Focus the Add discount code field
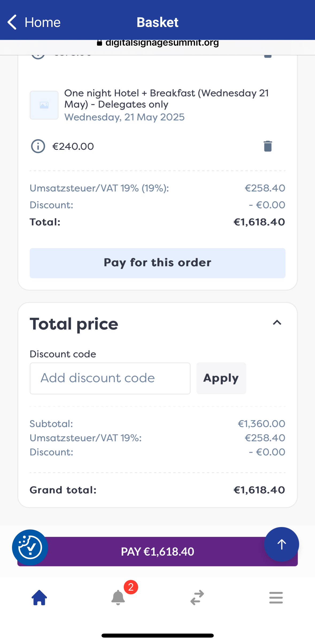Viewport: 315px width, 644px height. coord(110,378)
